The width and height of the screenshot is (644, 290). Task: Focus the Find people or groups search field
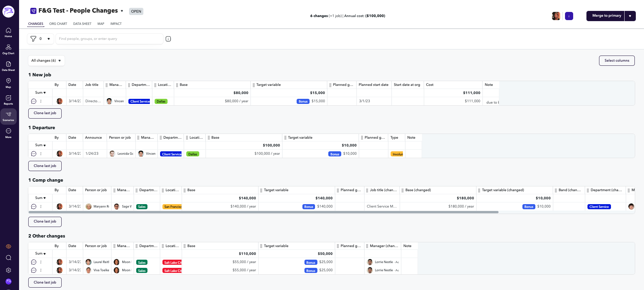(x=109, y=39)
